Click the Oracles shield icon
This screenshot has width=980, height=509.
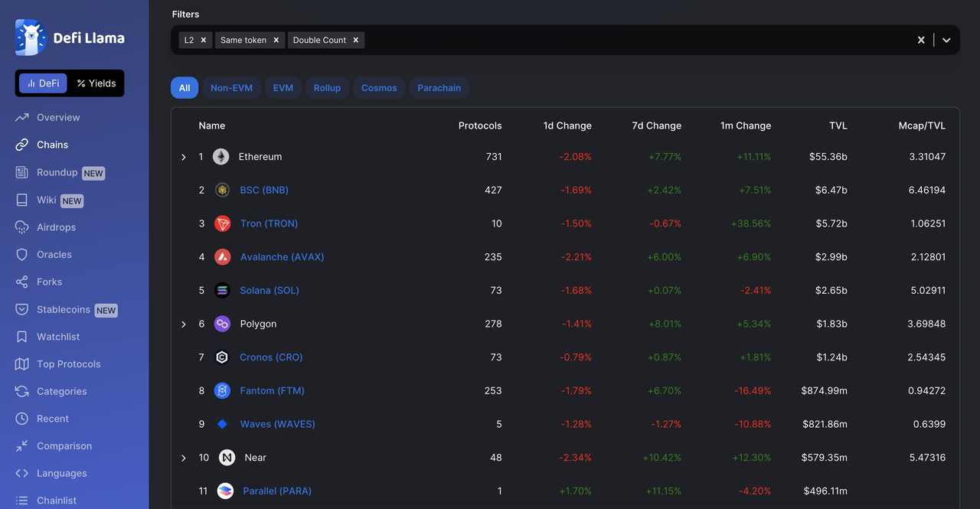22,255
